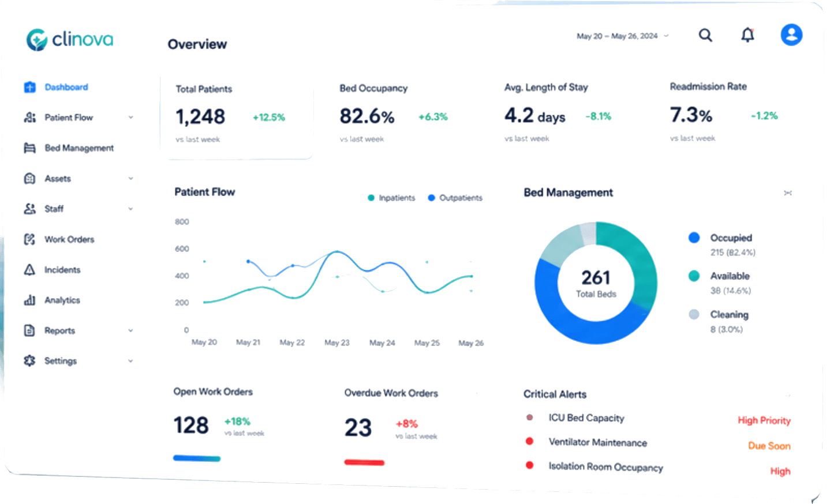
Task: Open the May 20 – May 26 date range dropdown
Action: [623, 36]
